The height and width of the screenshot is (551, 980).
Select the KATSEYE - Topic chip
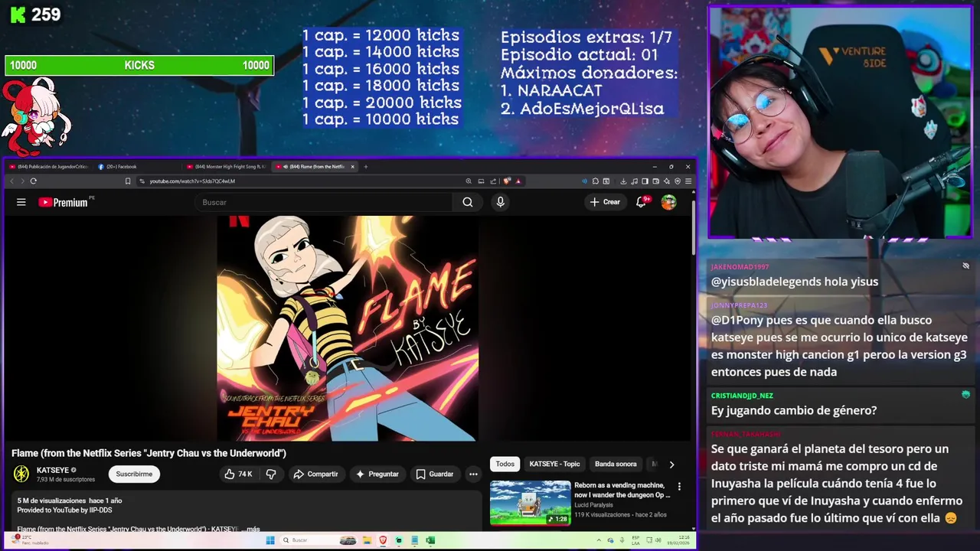555,465
